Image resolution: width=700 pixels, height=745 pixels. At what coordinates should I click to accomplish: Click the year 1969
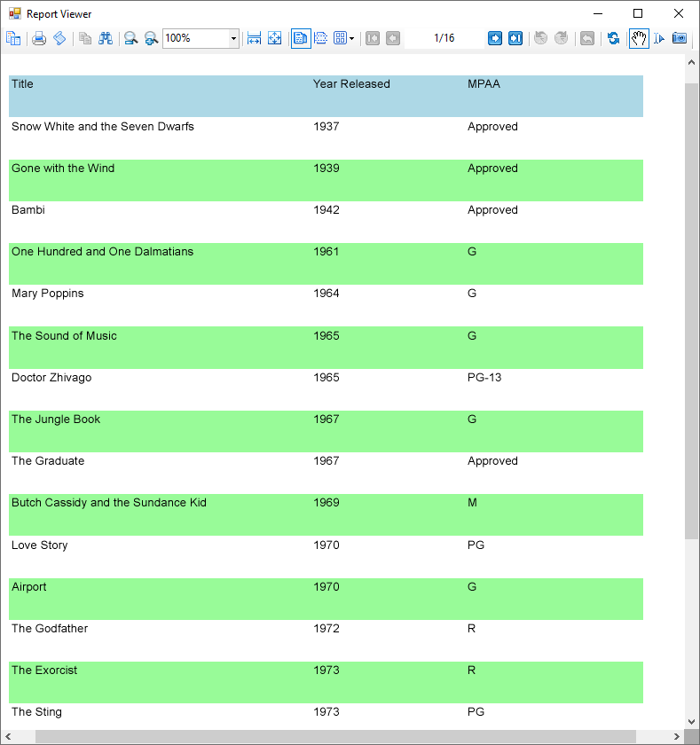click(x=326, y=503)
